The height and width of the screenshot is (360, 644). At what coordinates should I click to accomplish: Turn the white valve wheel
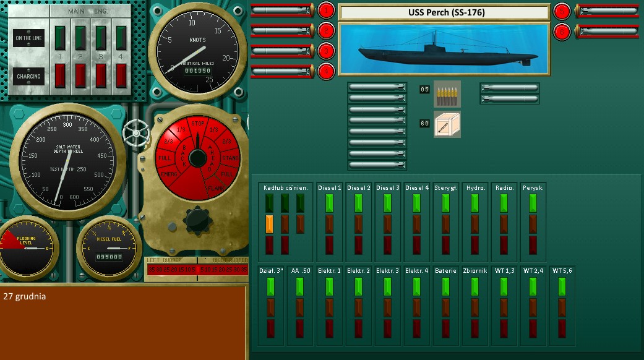click(136, 132)
